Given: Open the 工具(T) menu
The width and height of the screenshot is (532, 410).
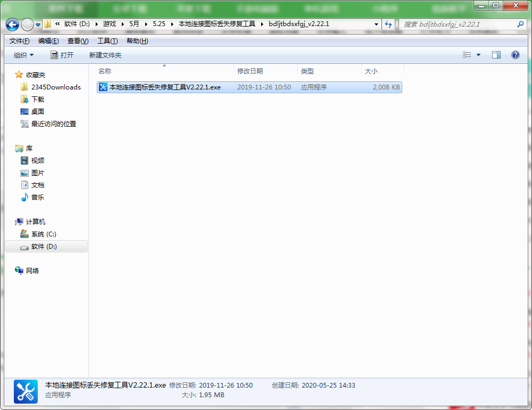Looking at the screenshot, I should pyautogui.click(x=107, y=41).
